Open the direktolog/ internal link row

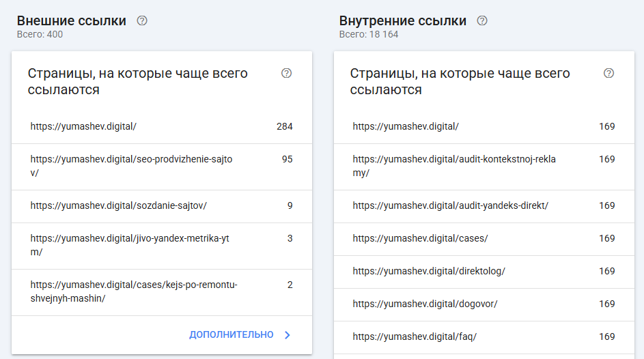484,272
